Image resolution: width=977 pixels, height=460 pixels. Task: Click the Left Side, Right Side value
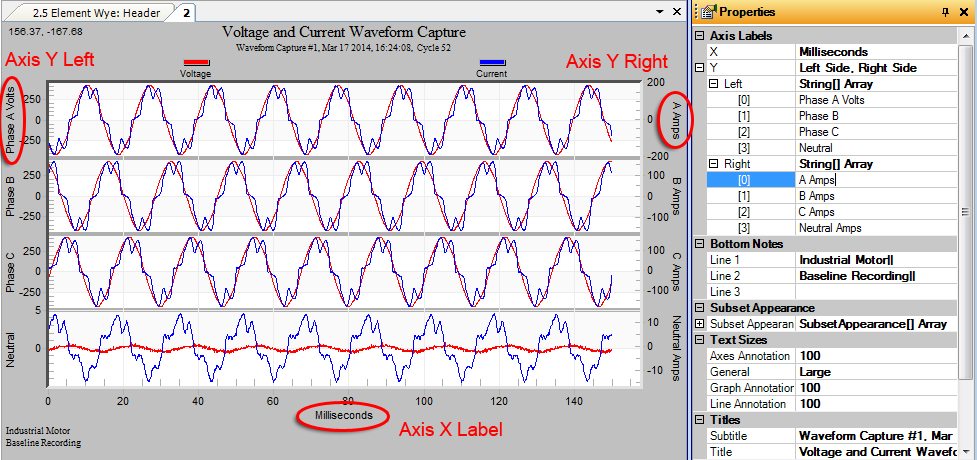[876, 68]
